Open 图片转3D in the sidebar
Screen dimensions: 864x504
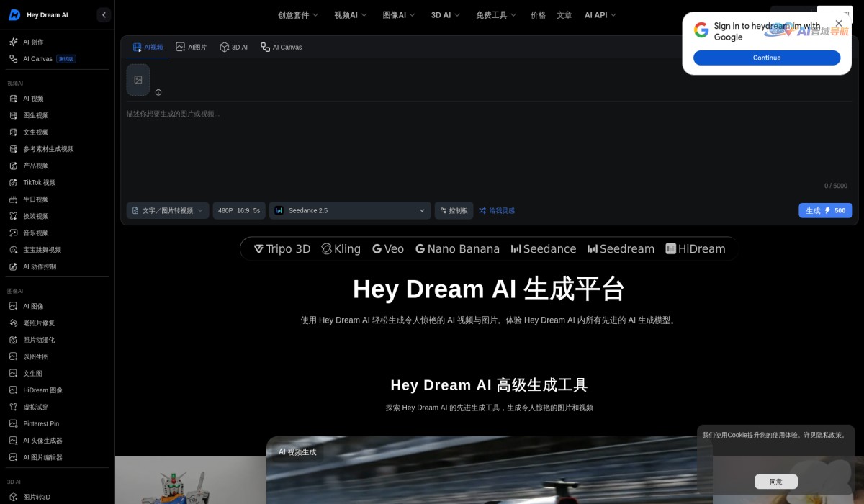pos(58,497)
